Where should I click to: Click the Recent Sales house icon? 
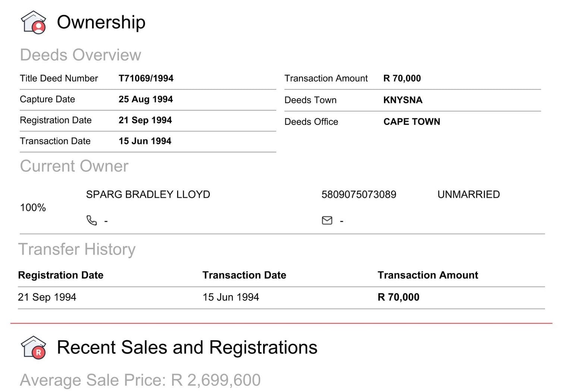(33, 348)
